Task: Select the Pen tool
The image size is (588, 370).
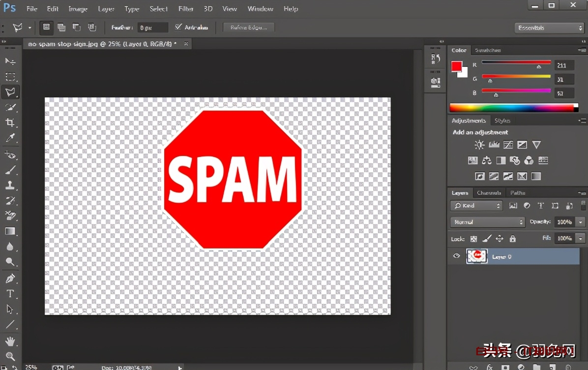Action: (x=10, y=278)
